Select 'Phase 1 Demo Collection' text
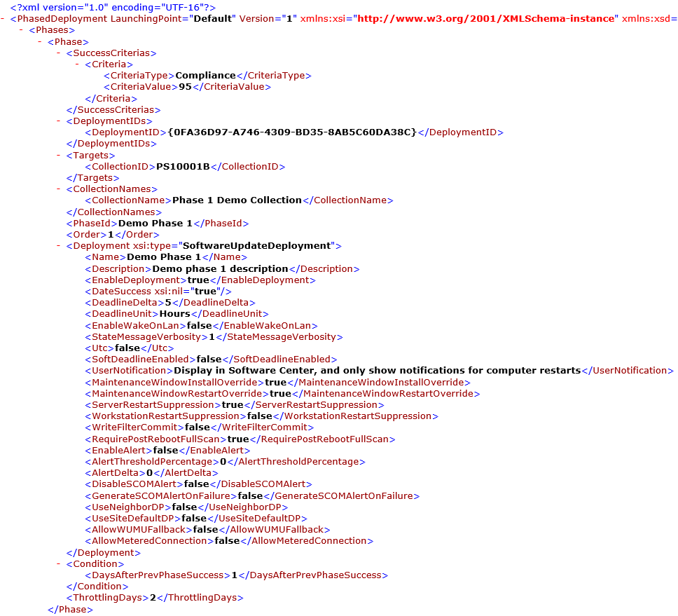This screenshot has width=678, height=616. point(237,200)
